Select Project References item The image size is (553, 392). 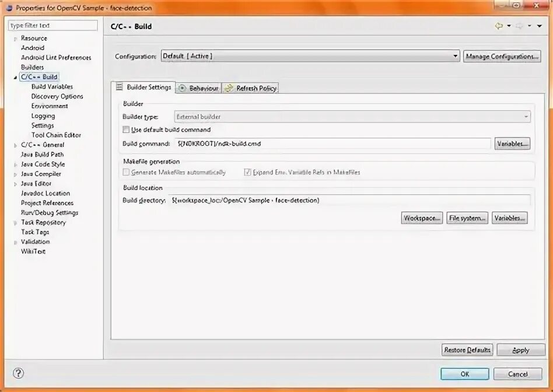(47, 203)
